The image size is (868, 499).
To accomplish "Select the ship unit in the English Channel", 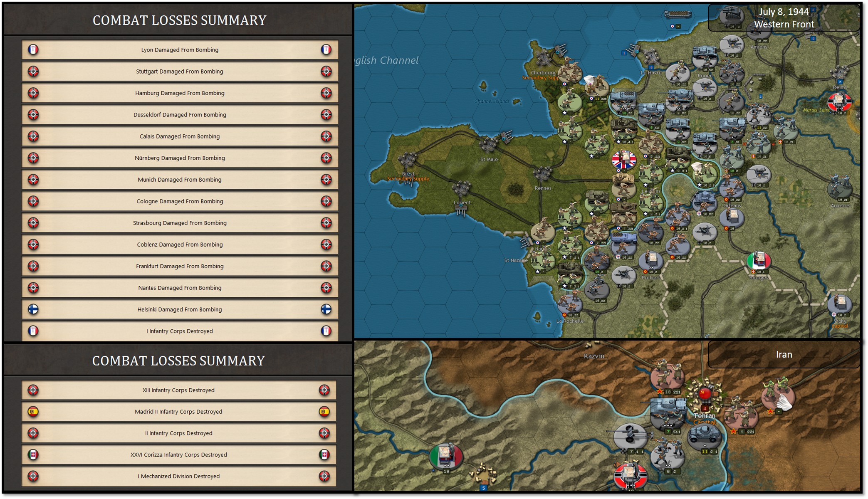I will point(677,15).
